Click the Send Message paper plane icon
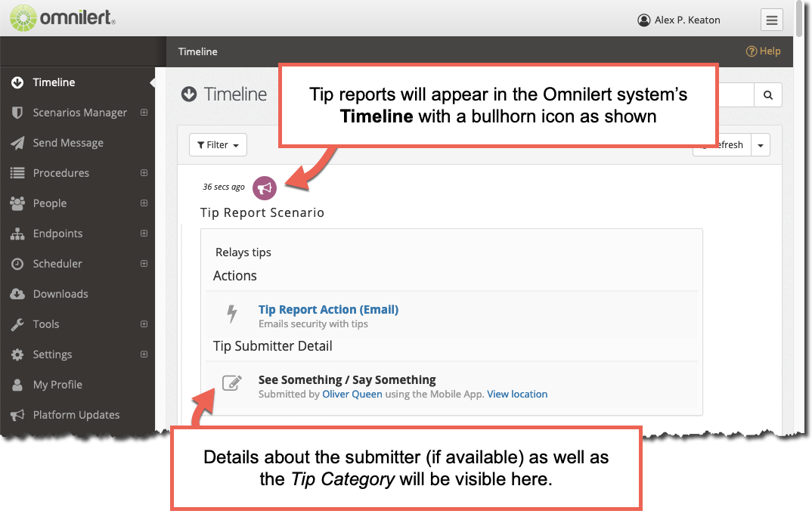812x520 pixels. 17,143
